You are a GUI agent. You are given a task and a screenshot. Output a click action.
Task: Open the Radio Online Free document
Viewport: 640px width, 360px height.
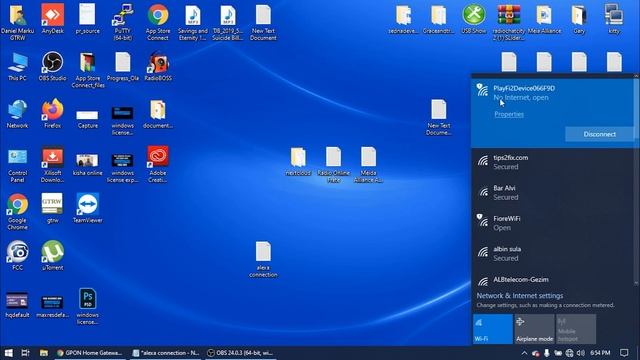(x=333, y=164)
